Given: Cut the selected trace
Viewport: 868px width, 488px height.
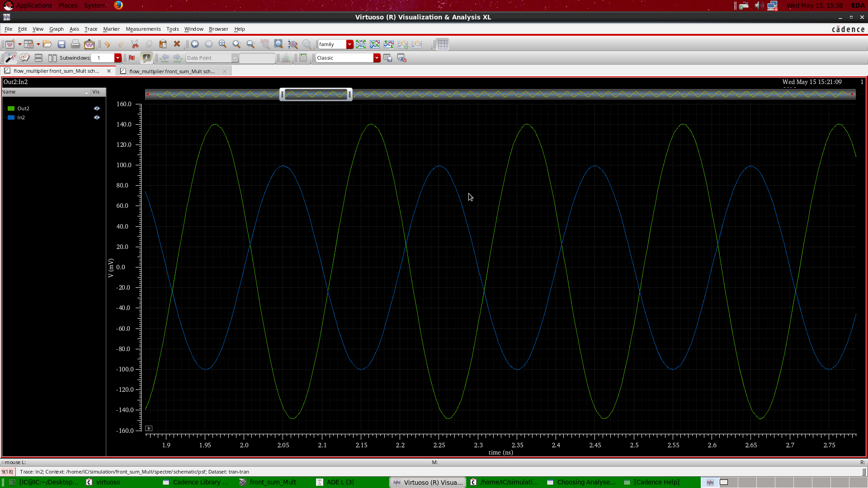Looking at the screenshot, I should (x=135, y=44).
